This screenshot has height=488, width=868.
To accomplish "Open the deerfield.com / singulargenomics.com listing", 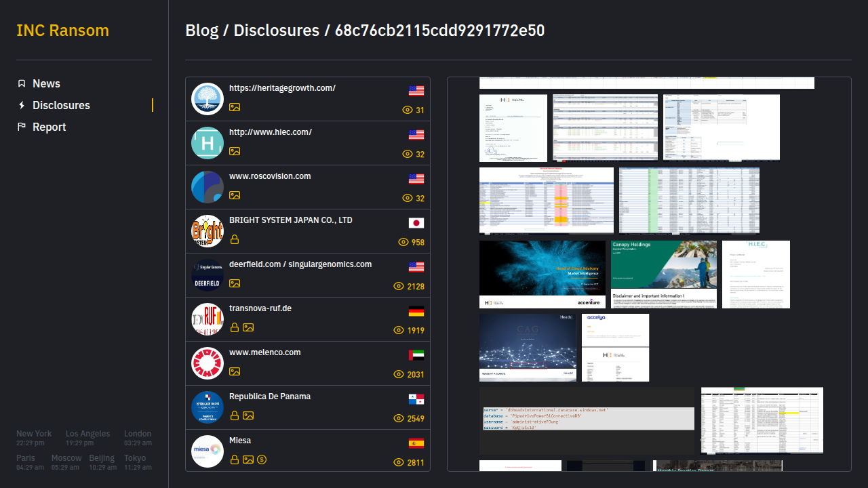I will (308, 275).
